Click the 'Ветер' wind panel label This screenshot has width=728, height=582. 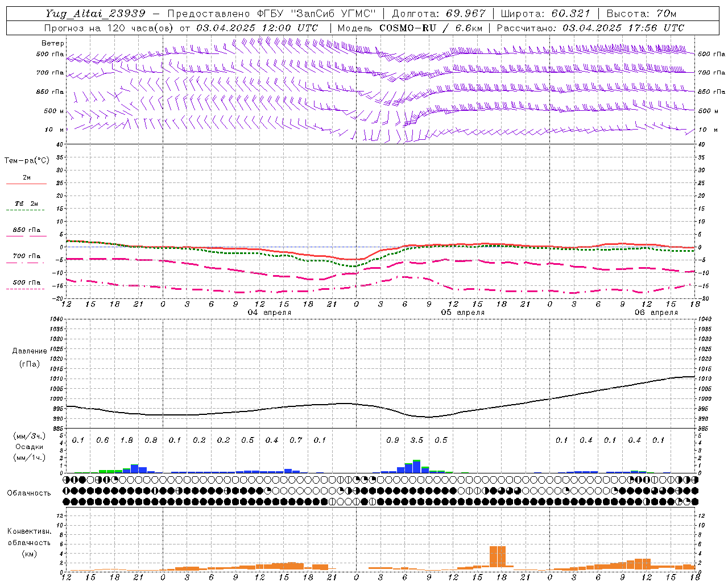tap(53, 43)
